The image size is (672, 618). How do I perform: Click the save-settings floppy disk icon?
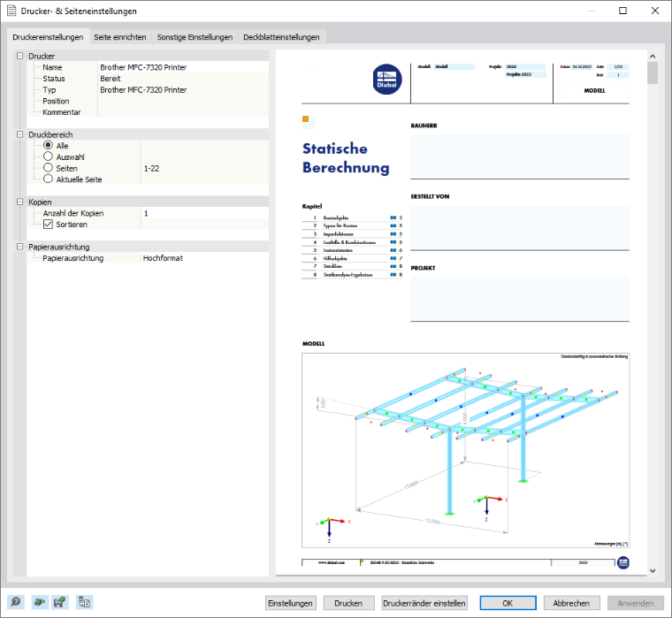60,602
